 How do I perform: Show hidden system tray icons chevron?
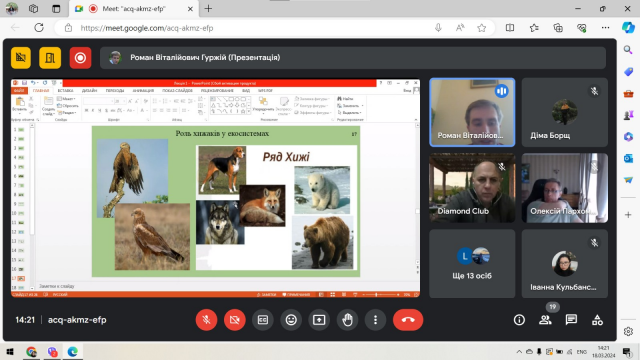coord(519,352)
